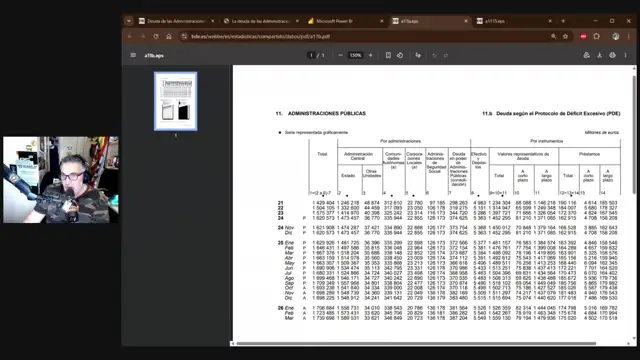
Task: Open the PDF annotation draw tool
Action: point(418,55)
